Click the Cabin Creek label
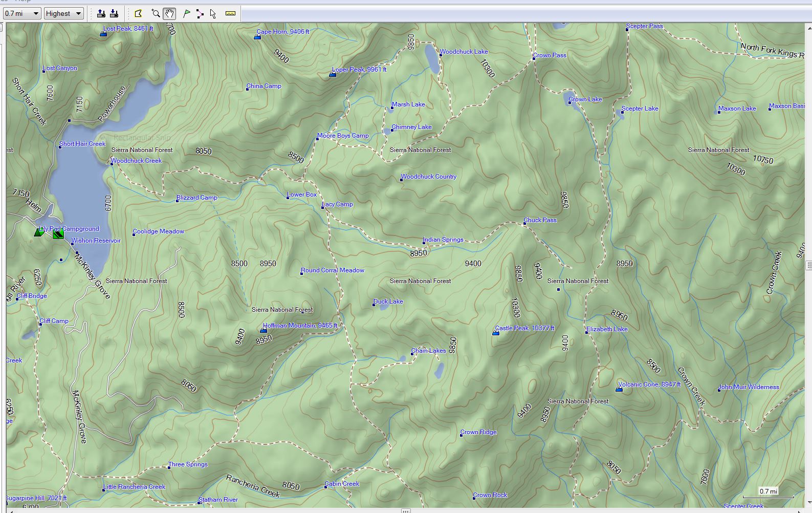This screenshot has height=513, width=812. pos(342,484)
